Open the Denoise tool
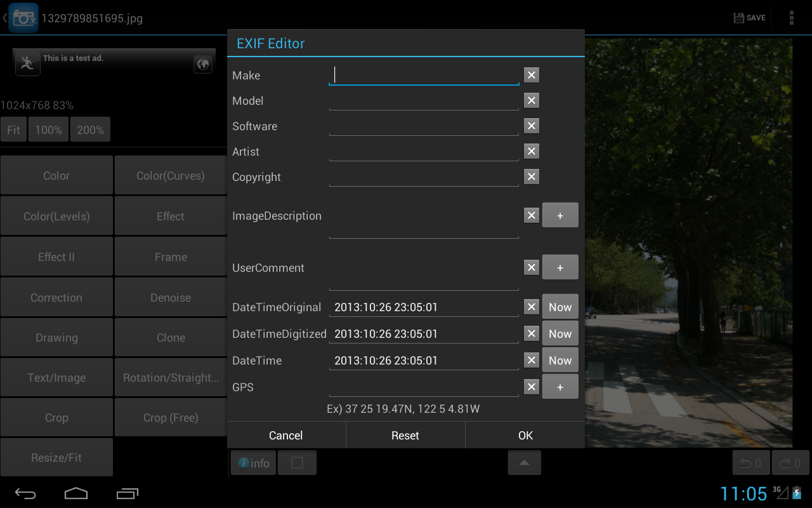This screenshot has width=812, height=508. [171, 297]
